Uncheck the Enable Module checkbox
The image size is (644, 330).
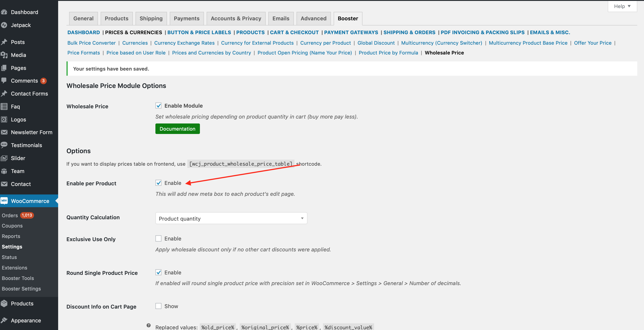coord(159,106)
